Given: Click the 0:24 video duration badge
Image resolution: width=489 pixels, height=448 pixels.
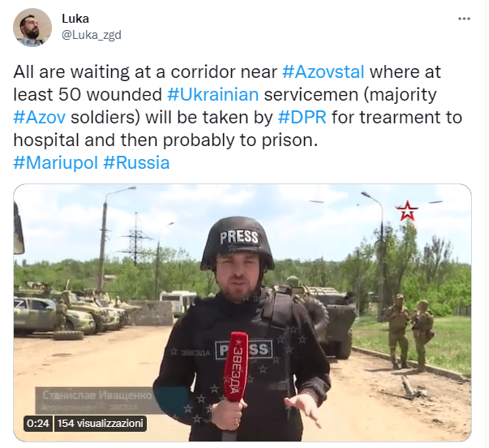Looking at the screenshot, I should [x=38, y=424].
